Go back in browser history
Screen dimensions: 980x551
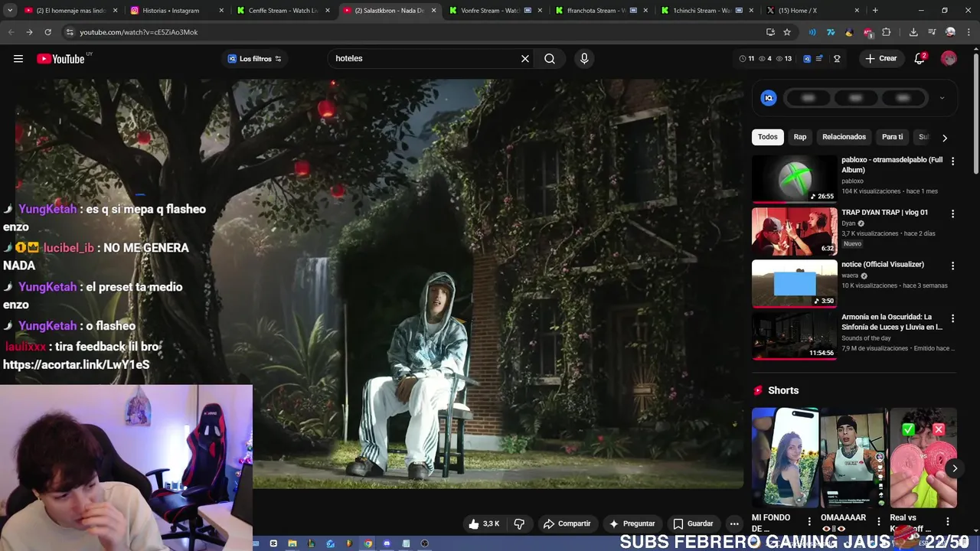(11, 32)
